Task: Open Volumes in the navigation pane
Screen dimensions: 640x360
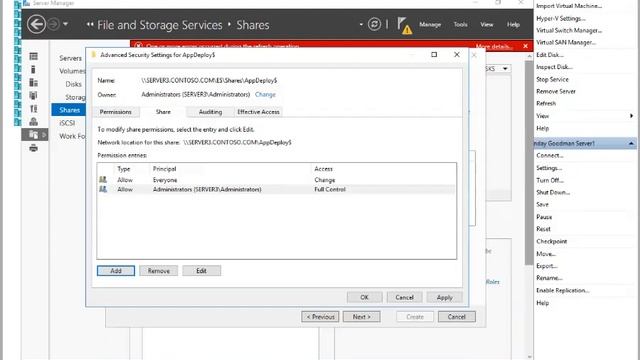Action: click(72, 71)
